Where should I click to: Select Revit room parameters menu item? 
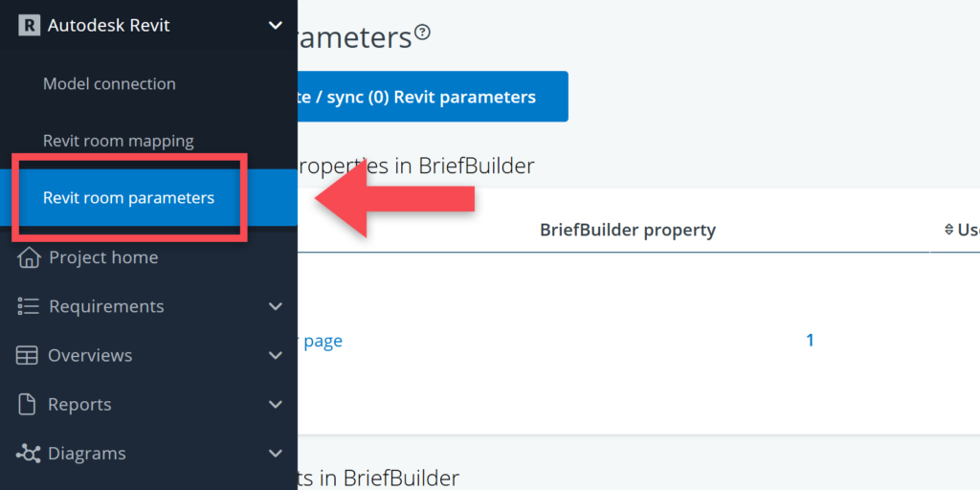coord(128,198)
